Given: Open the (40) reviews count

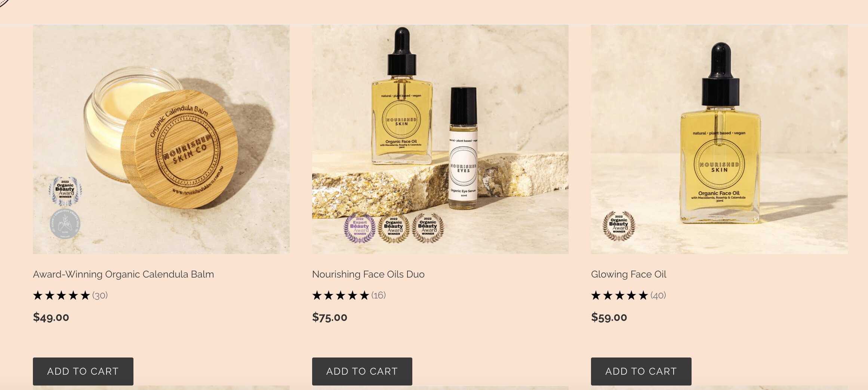Looking at the screenshot, I should pyautogui.click(x=658, y=295).
